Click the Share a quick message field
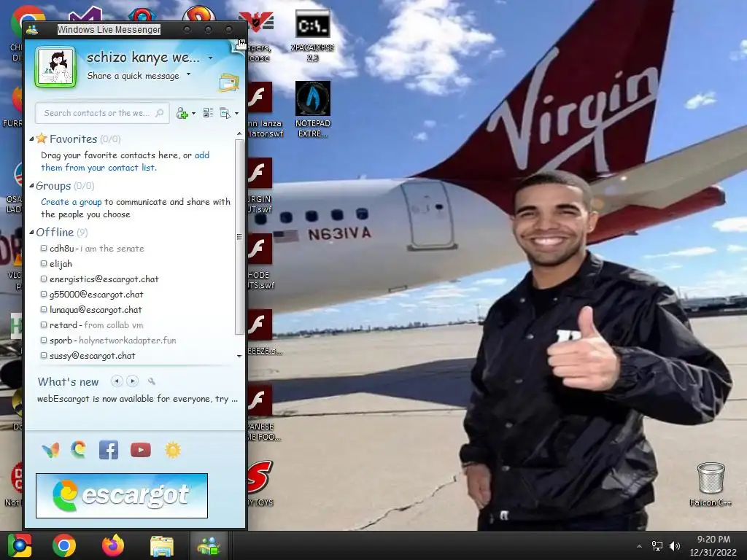 pyautogui.click(x=133, y=76)
